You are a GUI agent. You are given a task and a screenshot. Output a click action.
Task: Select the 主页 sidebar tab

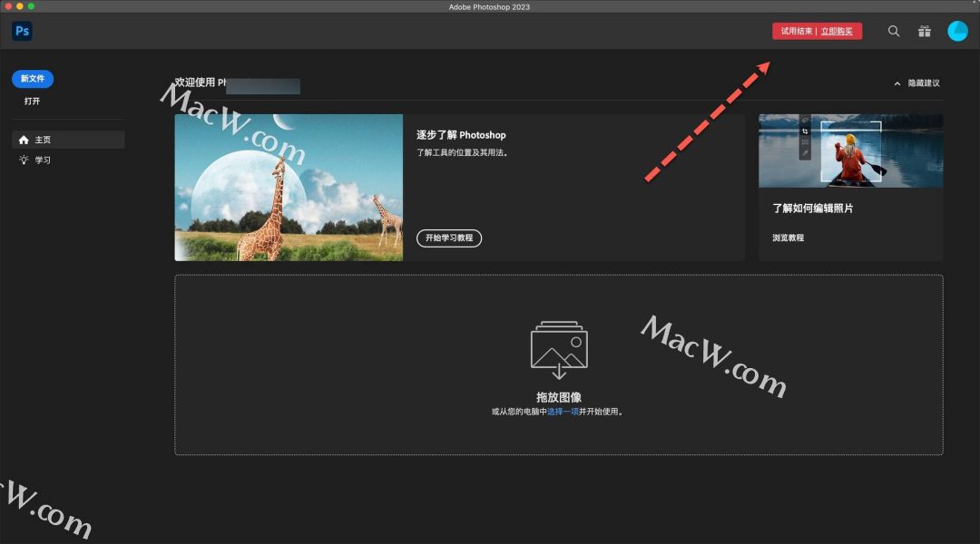pos(68,140)
